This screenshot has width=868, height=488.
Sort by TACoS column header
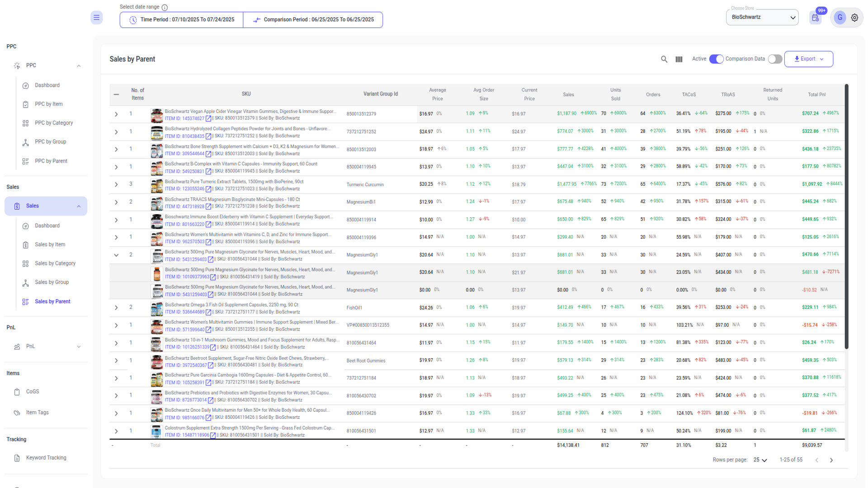click(689, 95)
